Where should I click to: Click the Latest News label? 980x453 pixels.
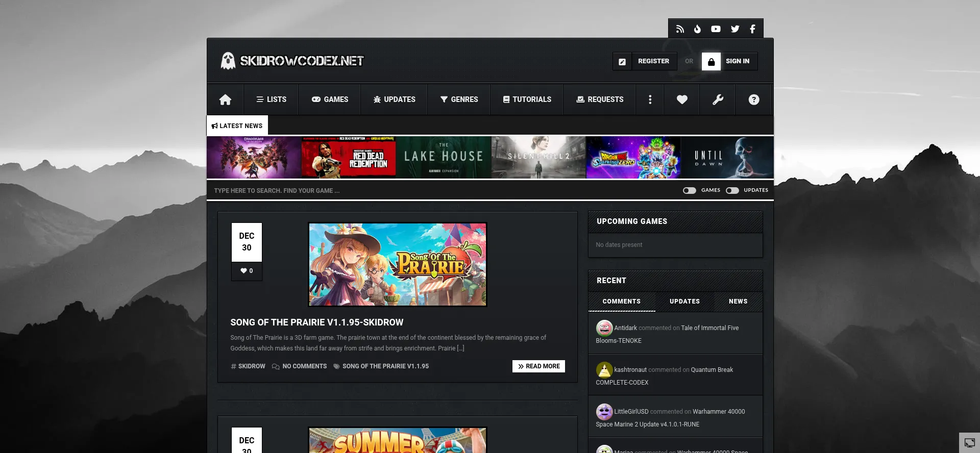click(x=237, y=125)
